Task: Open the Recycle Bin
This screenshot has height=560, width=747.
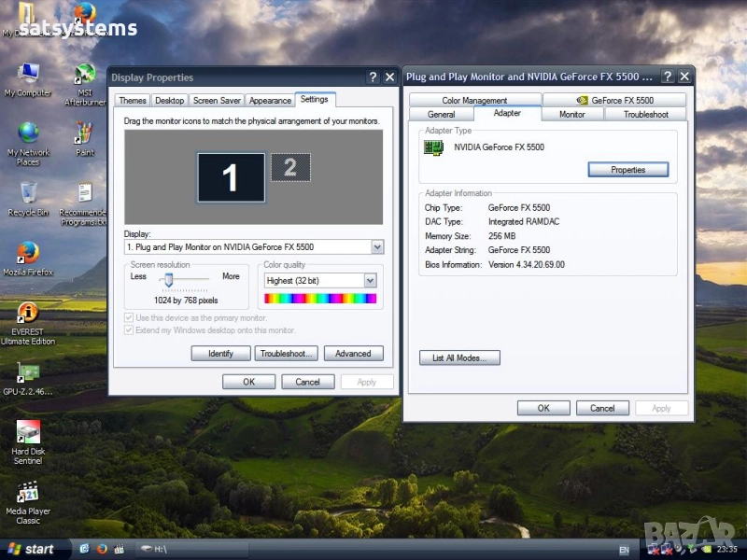Action: (28, 194)
